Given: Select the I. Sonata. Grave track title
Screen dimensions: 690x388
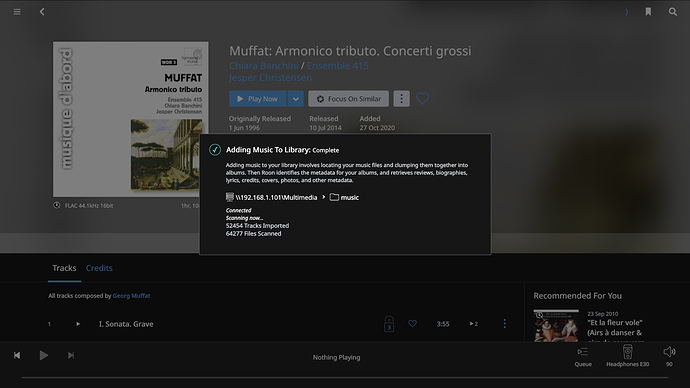Looking at the screenshot, I should tap(126, 324).
